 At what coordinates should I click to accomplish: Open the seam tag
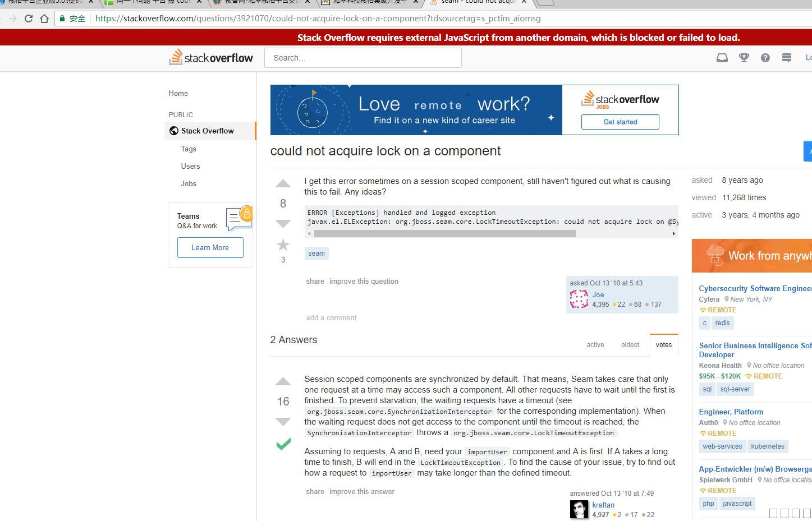(316, 253)
